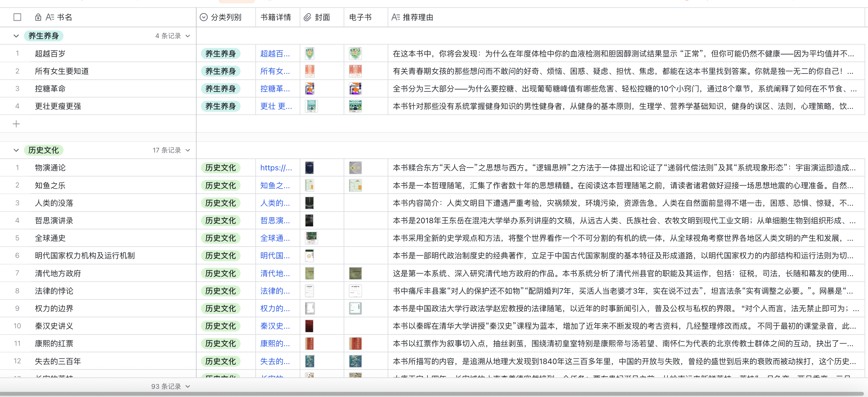Open the 全球通... book detail link
The height and width of the screenshot is (397, 868).
pyautogui.click(x=275, y=238)
